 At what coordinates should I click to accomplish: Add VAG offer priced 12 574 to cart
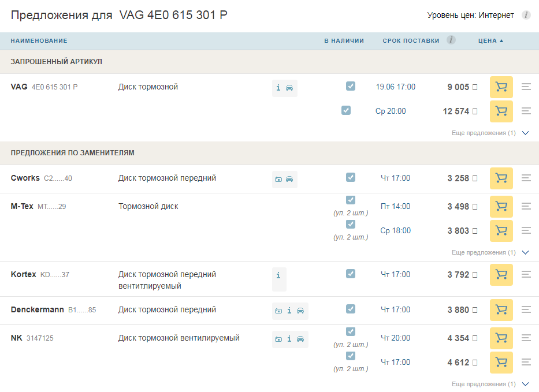click(501, 111)
